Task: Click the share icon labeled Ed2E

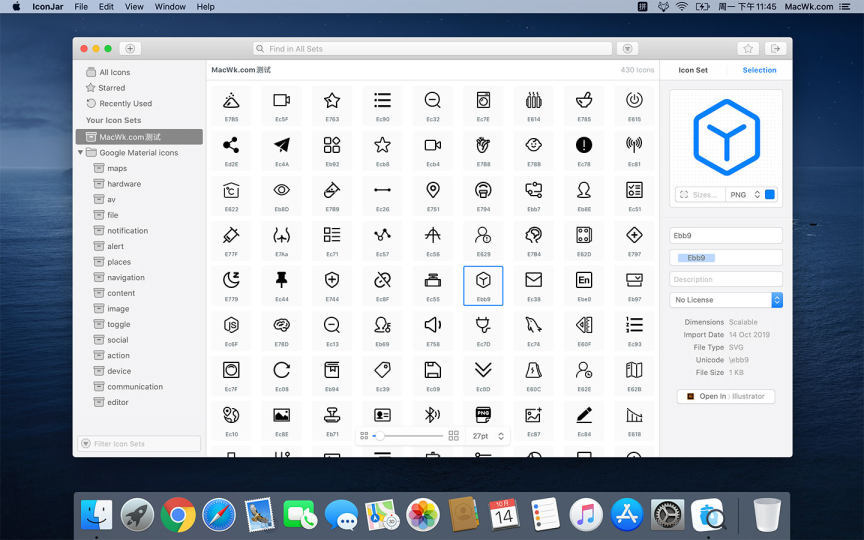Action: 231,145
